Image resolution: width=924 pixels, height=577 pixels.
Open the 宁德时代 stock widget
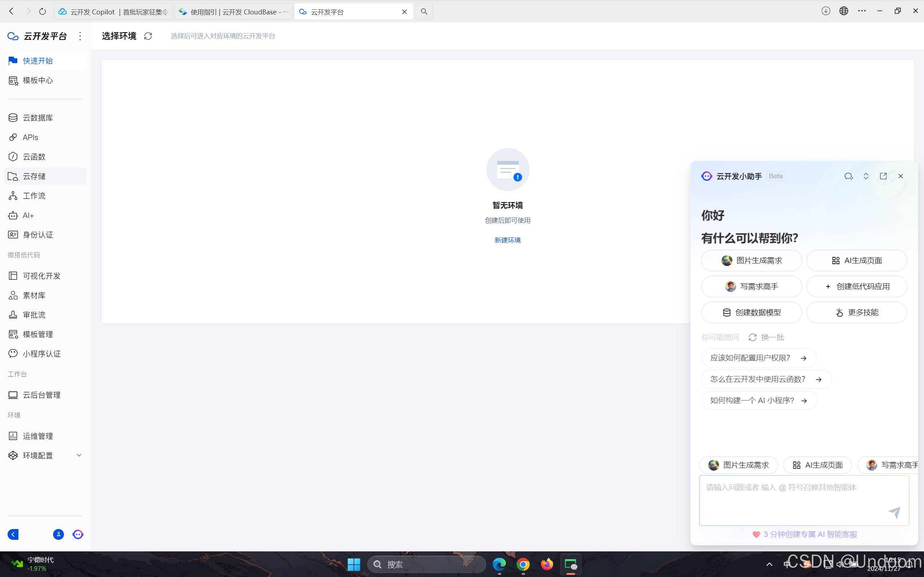(32, 564)
